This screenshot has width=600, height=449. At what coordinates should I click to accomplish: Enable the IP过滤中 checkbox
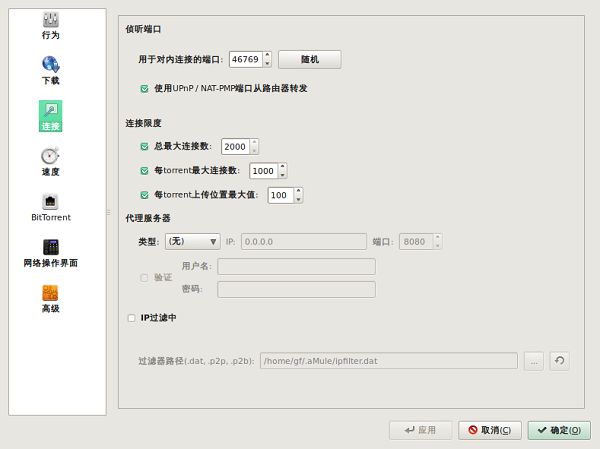pos(132,318)
